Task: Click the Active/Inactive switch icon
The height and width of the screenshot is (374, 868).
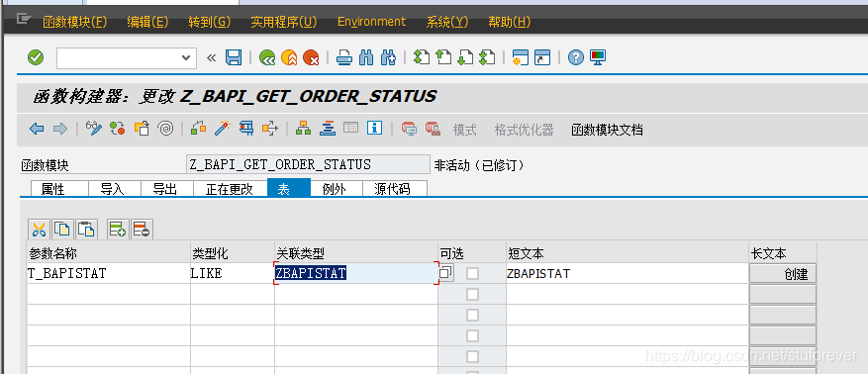Action: [118, 129]
